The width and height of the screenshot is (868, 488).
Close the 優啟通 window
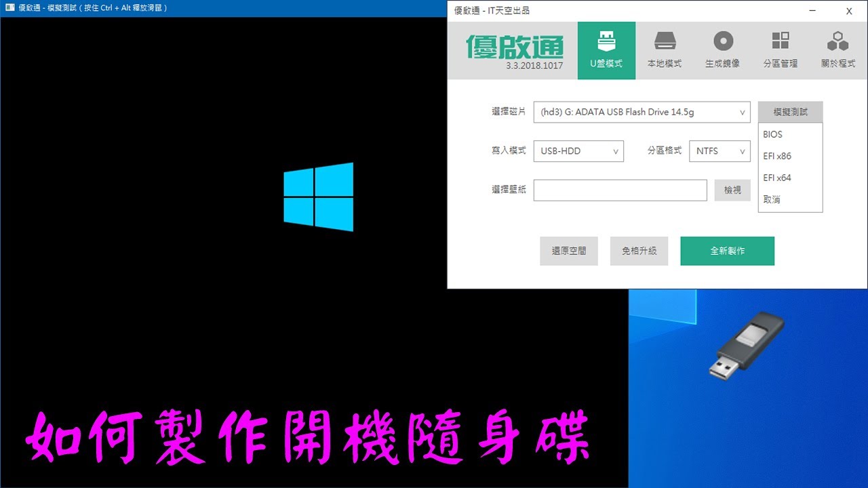coord(849,11)
